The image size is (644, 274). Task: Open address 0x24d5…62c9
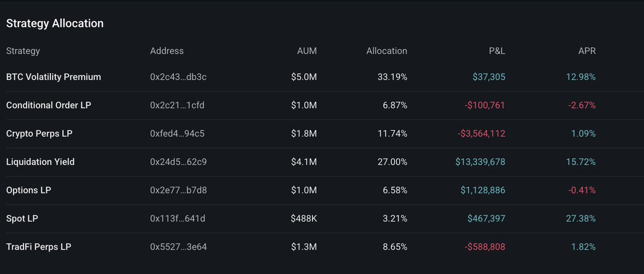[179, 162]
